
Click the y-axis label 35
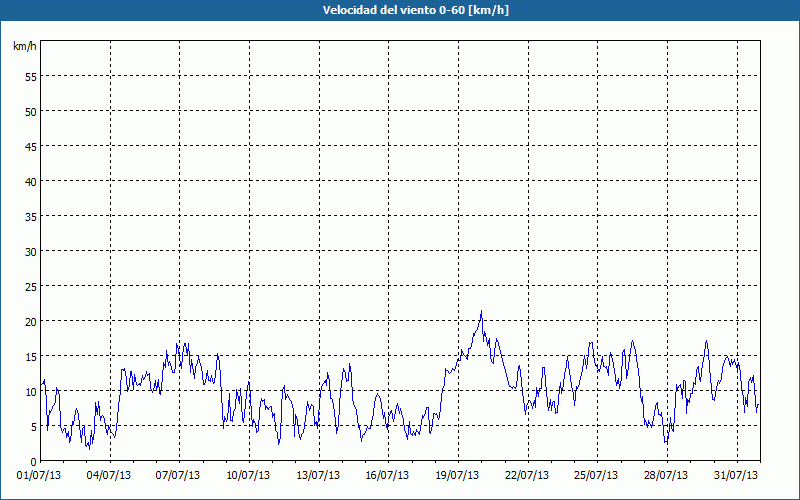click(x=31, y=217)
